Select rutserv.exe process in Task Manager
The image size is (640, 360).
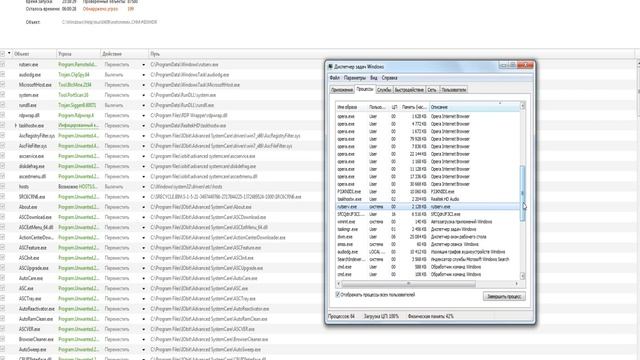point(428,207)
